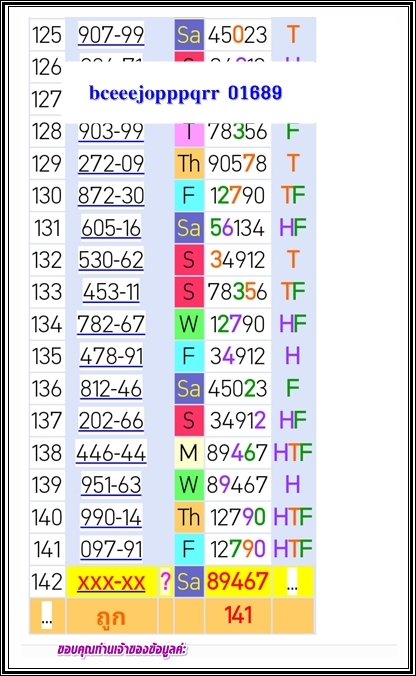Screen dimensions: 416x676
Task: Select the HTF code in row 140
Action: (x=293, y=516)
